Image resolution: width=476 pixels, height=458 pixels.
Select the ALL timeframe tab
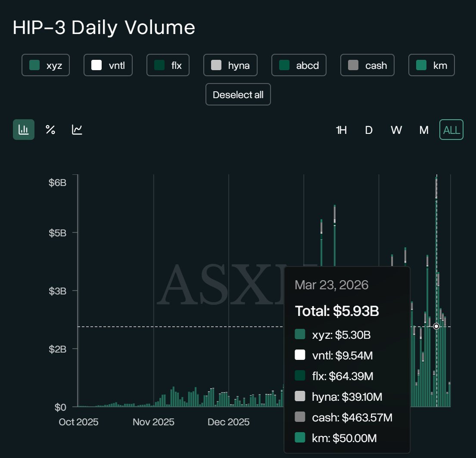click(451, 130)
